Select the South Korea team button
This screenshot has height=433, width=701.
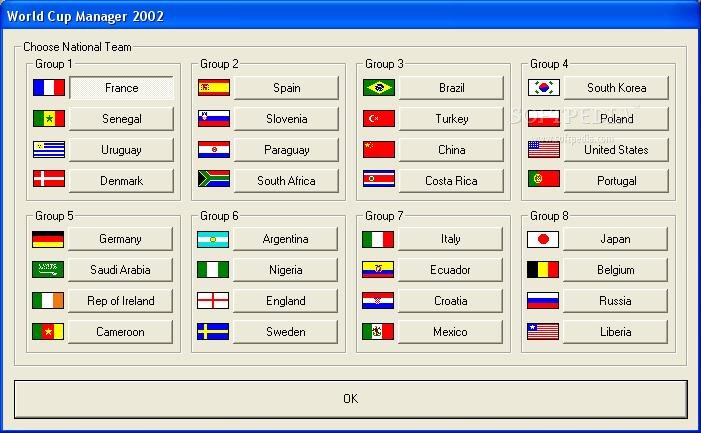617,88
